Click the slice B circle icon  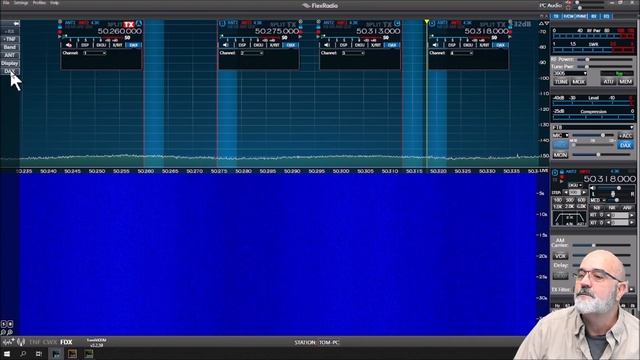tap(222, 24)
